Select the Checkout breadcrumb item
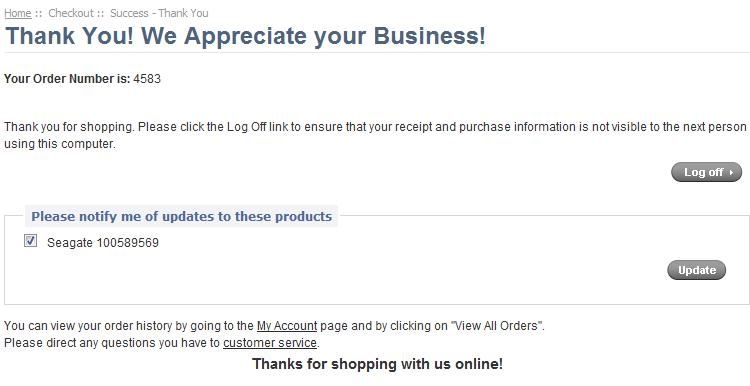This screenshot has height=386, width=750. tap(71, 13)
